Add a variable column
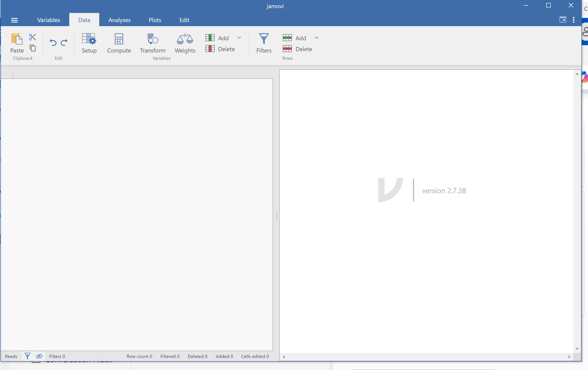 217,38
